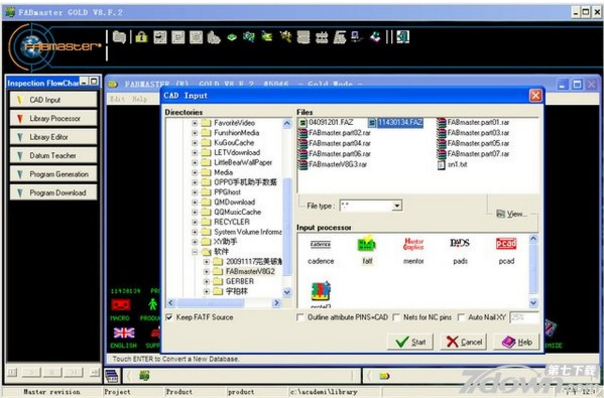The image size is (604, 398).
Task: Select the 04091201.FAZ file
Action: point(326,123)
